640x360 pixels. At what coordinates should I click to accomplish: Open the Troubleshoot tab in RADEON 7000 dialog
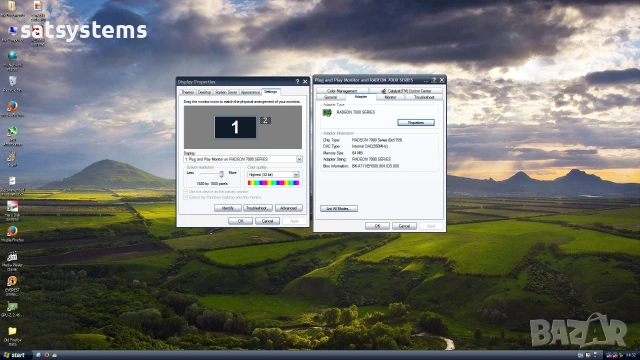424,97
